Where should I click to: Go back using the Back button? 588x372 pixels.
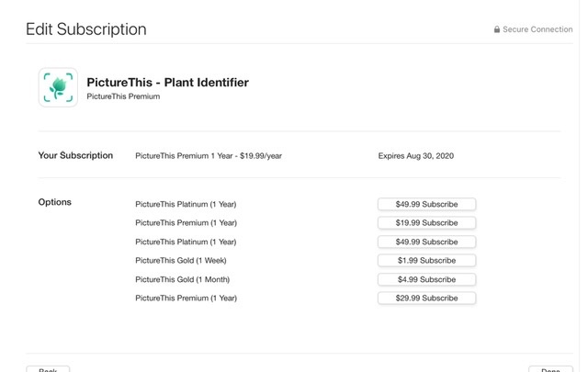48,369
